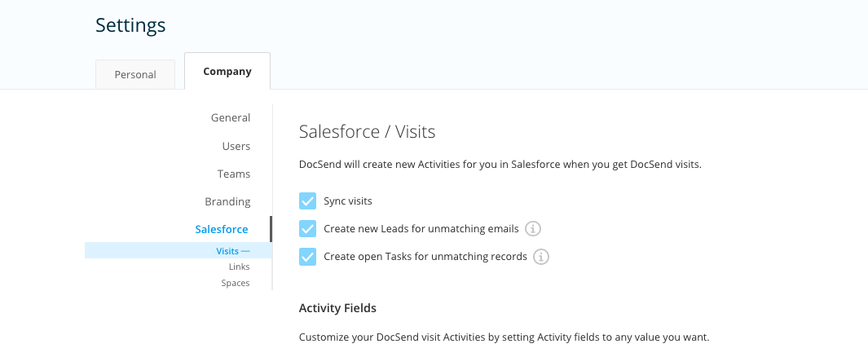This screenshot has height=357, width=868.
Task: Open the General settings section
Action: [x=231, y=118]
